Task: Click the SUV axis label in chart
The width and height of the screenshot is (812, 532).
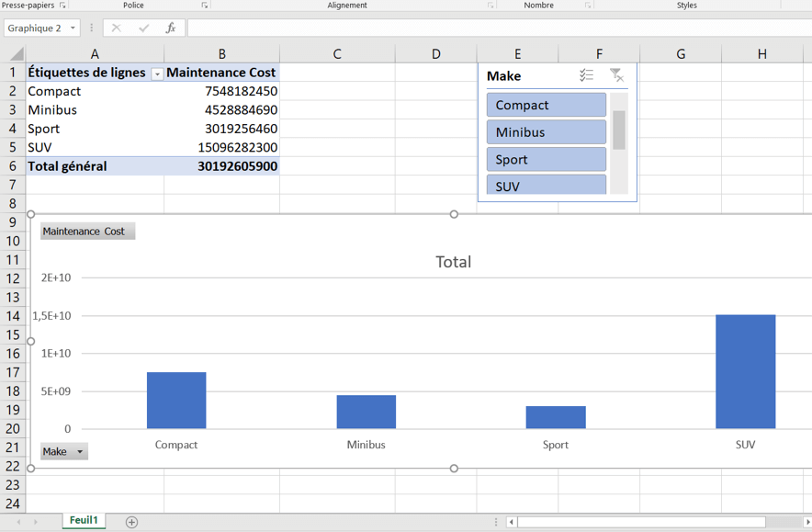Action: (745, 445)
